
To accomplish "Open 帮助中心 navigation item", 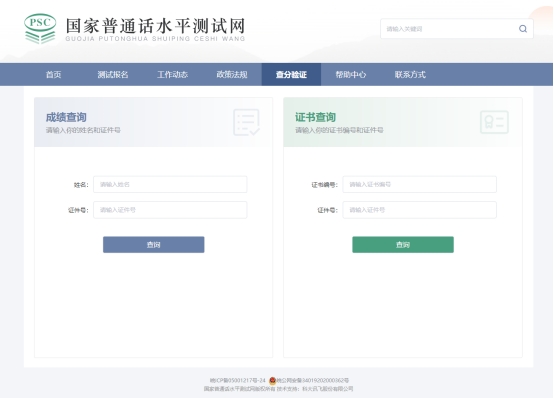I will (350, 75).
